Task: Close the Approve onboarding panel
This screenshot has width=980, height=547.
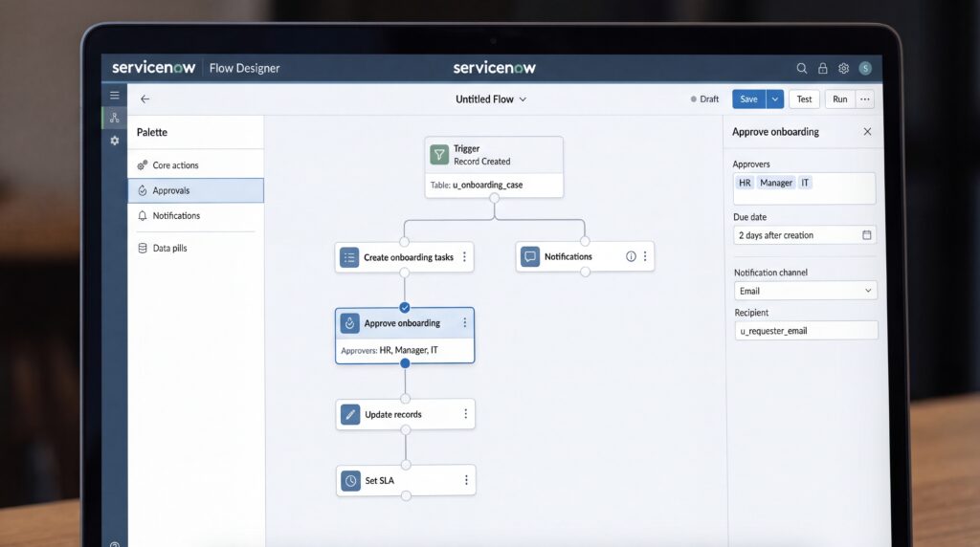Action: (x=867, y=131)
